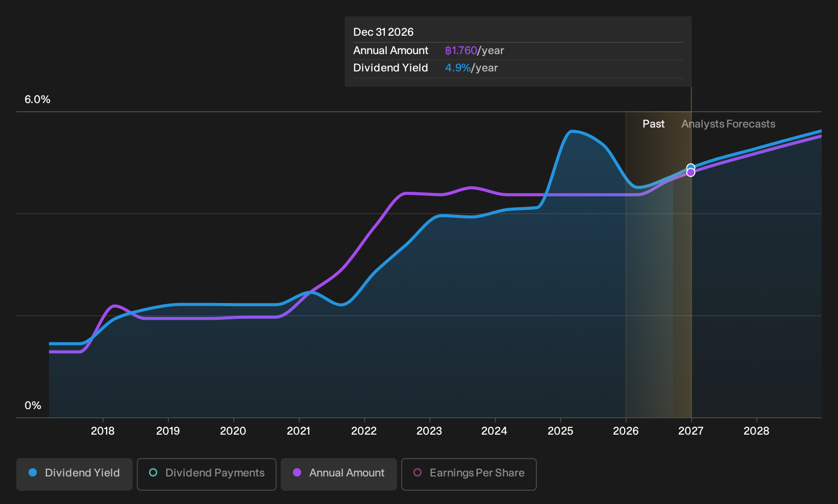Screen dimensions: 838x504
Task: Click the pink Earnings Per Share legend circle
Action: click(x=417, y=473)
